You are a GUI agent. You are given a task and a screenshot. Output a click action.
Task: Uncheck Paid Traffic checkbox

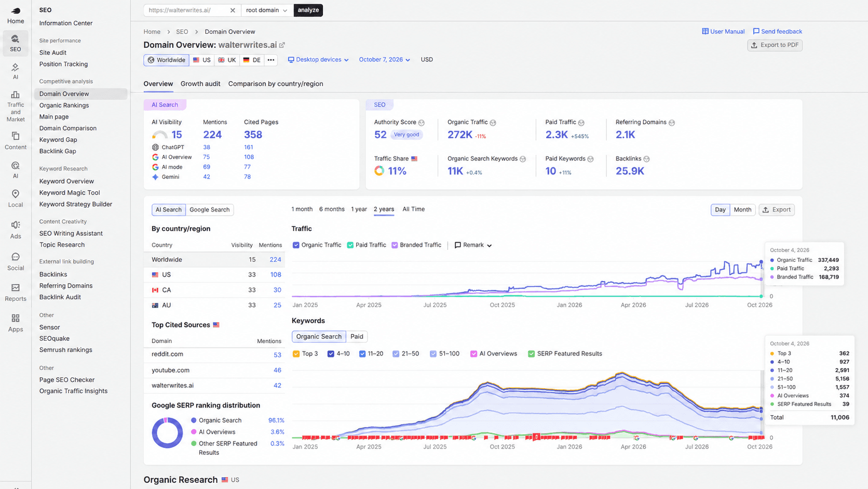tap(350, 245)
